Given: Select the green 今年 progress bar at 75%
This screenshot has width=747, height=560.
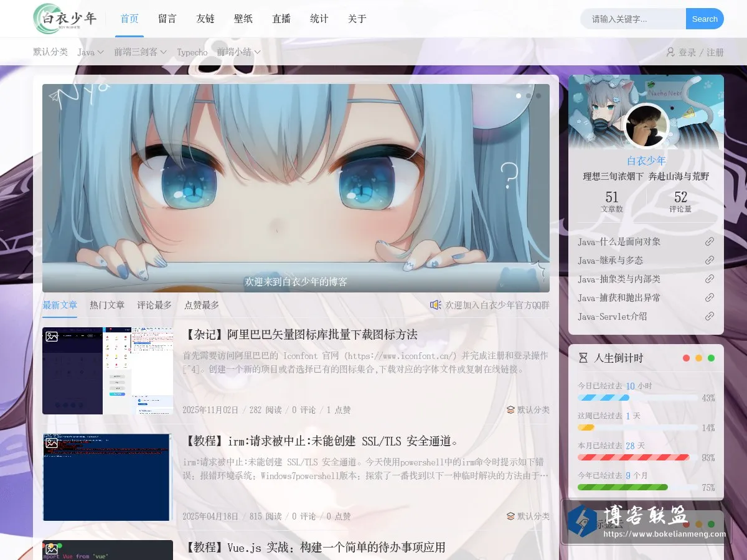Looking at the screenshot, I should (x=622, y=487).
